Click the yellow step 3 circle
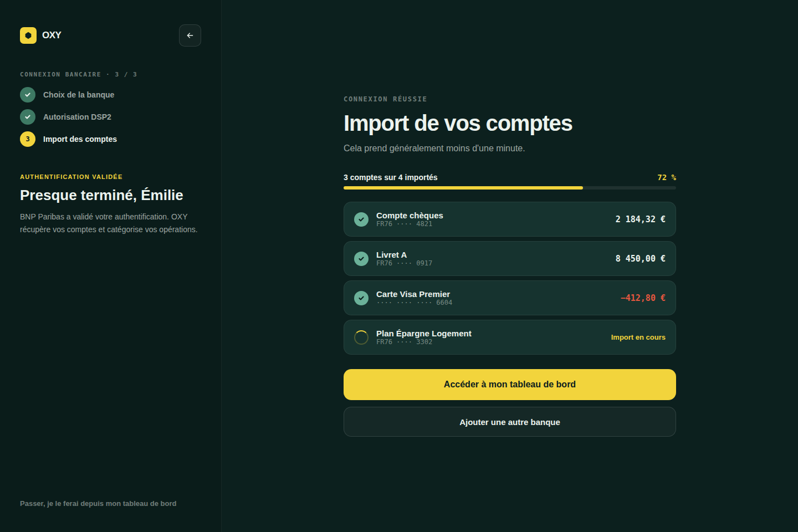798x532 pixels. (x=28, y=139)
